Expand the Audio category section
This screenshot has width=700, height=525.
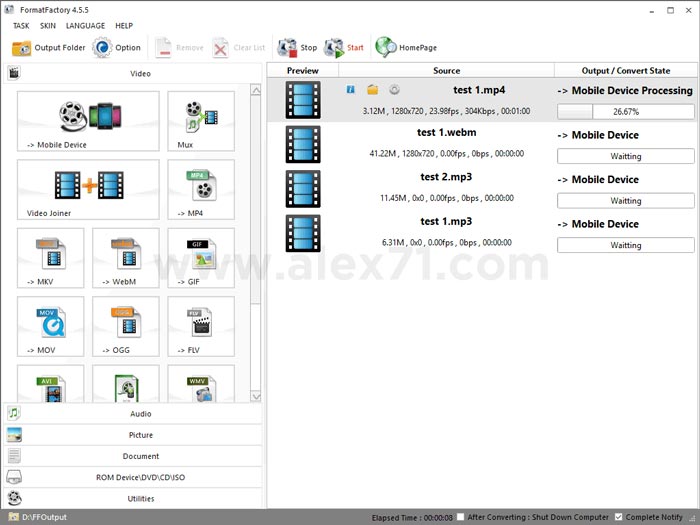coord(133,413)
